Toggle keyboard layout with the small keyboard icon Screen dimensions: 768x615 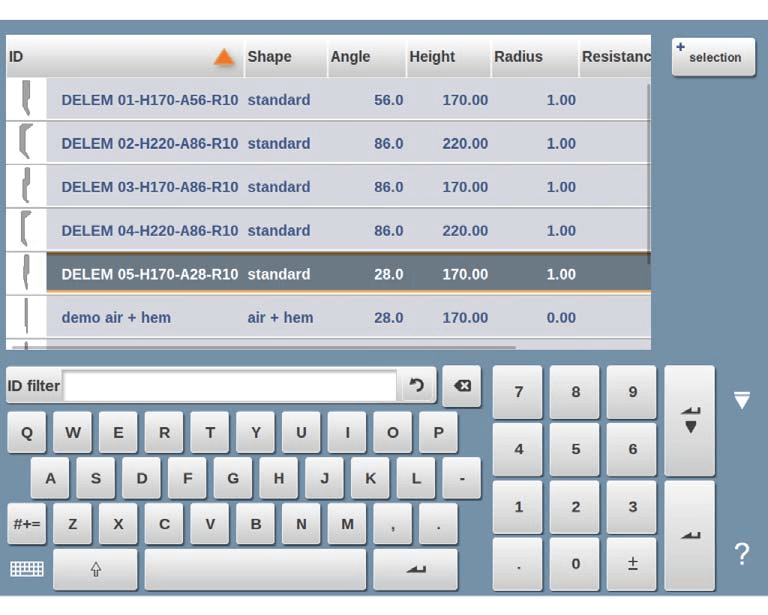[x=27, y=569]
